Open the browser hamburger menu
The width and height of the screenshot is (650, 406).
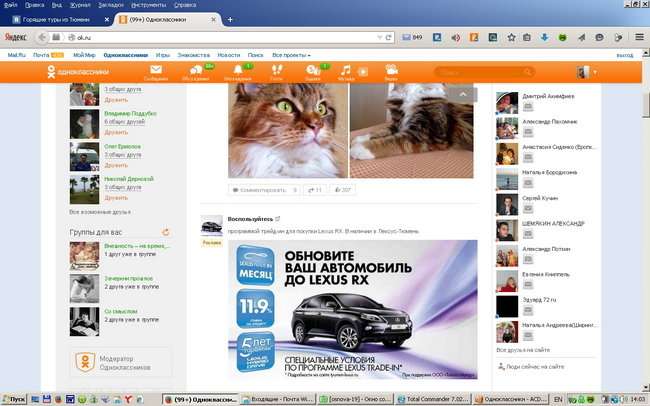pos(640,37)
